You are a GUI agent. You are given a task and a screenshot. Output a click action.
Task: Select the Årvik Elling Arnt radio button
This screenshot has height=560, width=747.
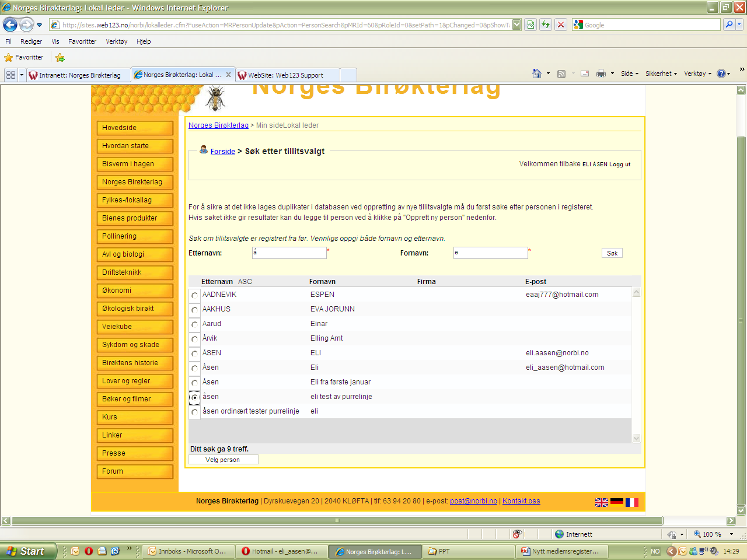[x=195, y=339]
